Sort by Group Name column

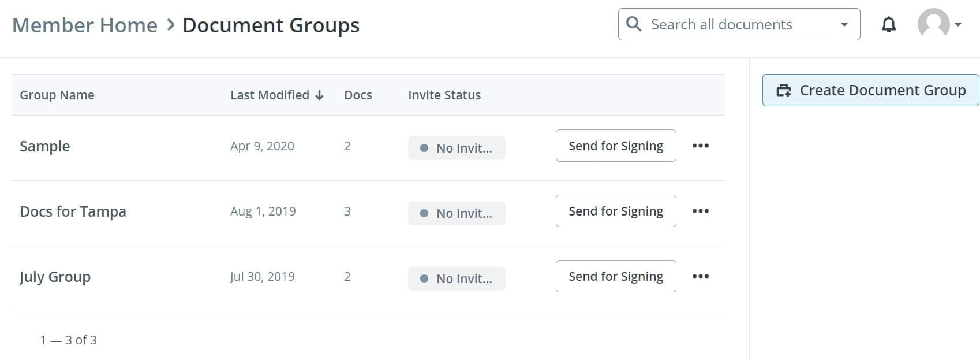(x=57, y=95)
